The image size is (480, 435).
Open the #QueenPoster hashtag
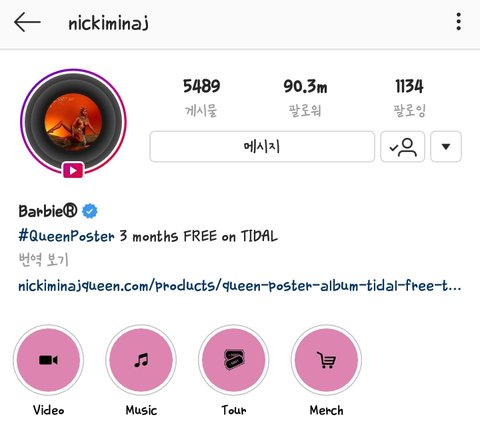pyautogui.click(x=66, y=236)
